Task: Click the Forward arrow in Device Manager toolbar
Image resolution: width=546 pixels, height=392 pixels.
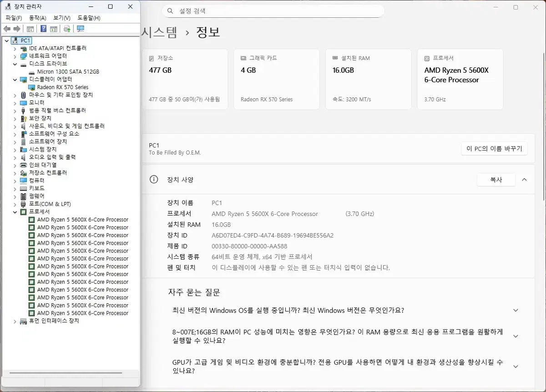Action: point(17,29)
